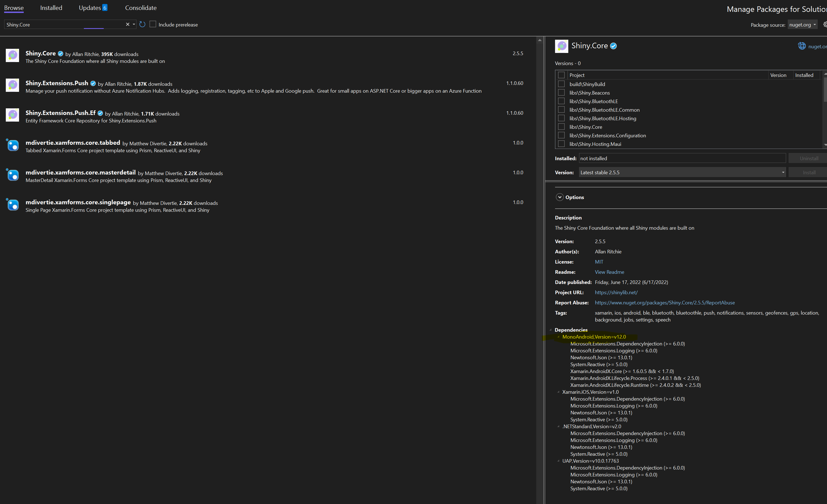This screenshot has height=504, width=827.
Task: Clear the search box with the X icon
Action: pyautogui.click(x=127, y=24)
